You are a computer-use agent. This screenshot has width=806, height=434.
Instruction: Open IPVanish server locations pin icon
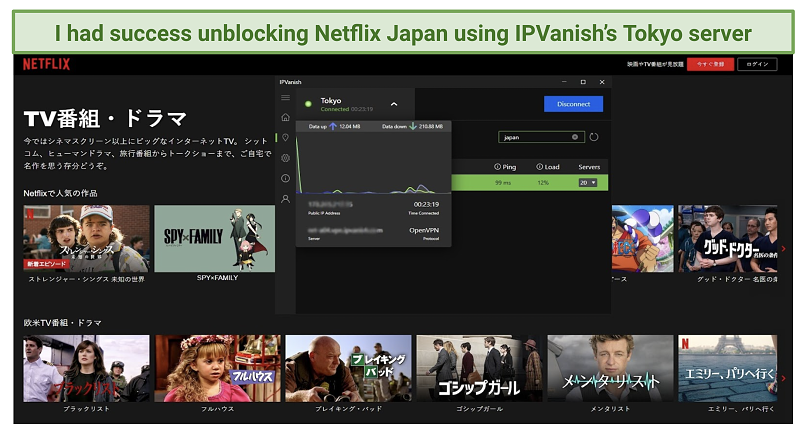pyautogui.click(x=285, y=138)
